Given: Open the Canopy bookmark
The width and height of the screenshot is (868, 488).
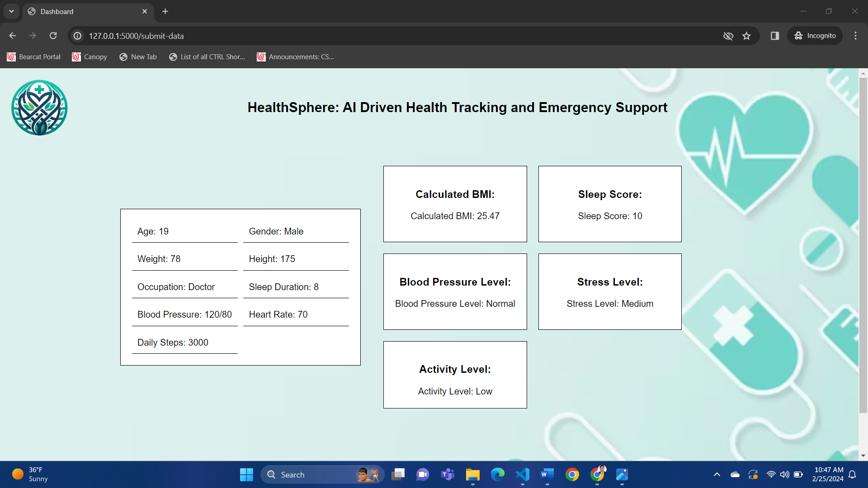Looking at the screenshot, I should [90, 57].
